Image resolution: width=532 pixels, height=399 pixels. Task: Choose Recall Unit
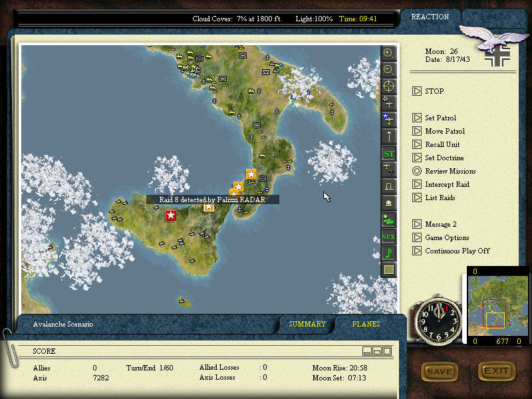pyautogui.click(x=436, y=144)
